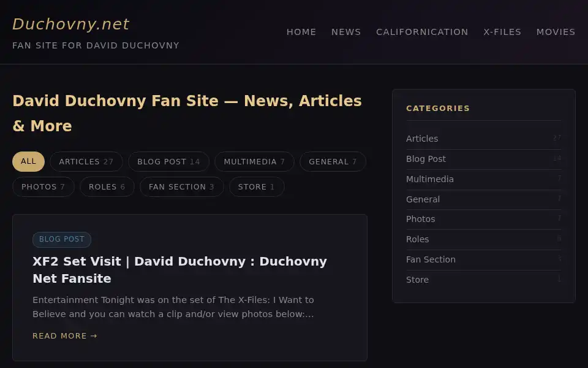Viewport: 588px width, 368px height.
Task: Open General in the Categories sidebar
Action: [x=483, y=199]
